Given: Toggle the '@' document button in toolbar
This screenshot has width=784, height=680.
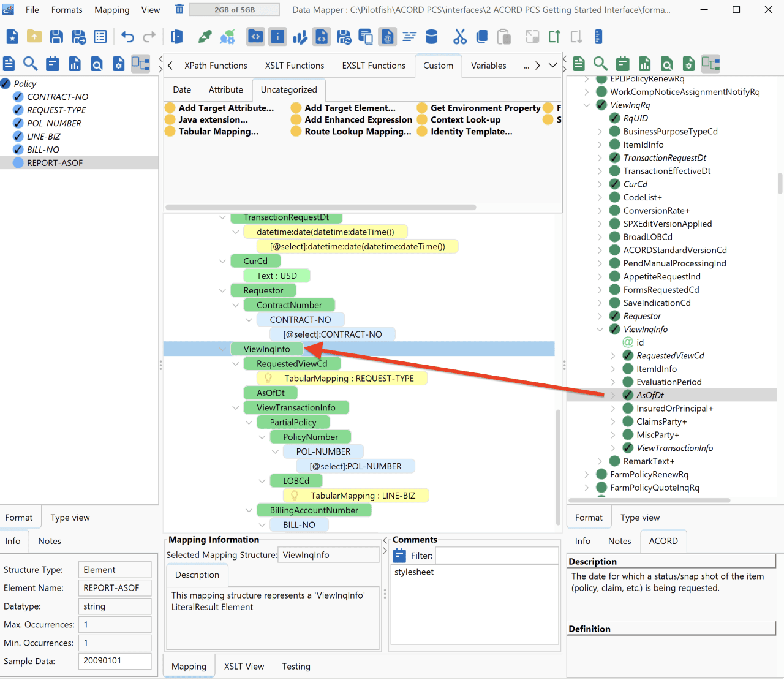Looking at the screenshot, I should (387, 37).
